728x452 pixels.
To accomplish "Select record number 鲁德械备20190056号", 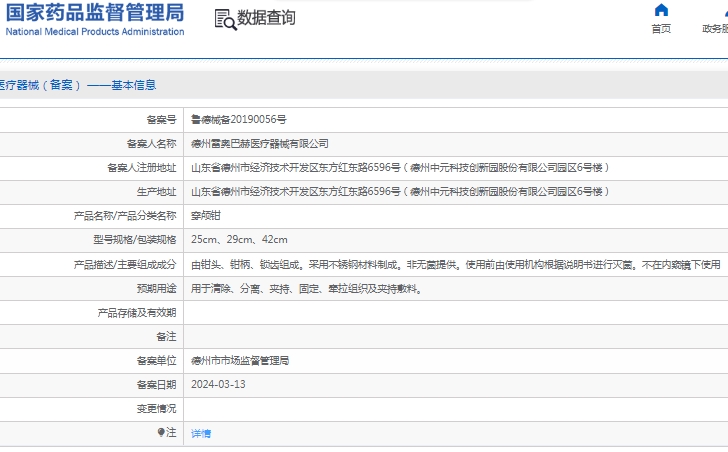I will tap(239, 119).
